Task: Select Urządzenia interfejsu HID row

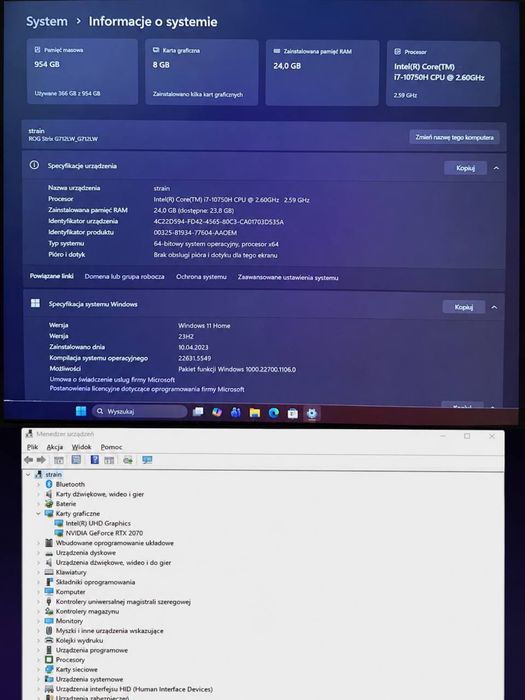Action: click(129, 689)
